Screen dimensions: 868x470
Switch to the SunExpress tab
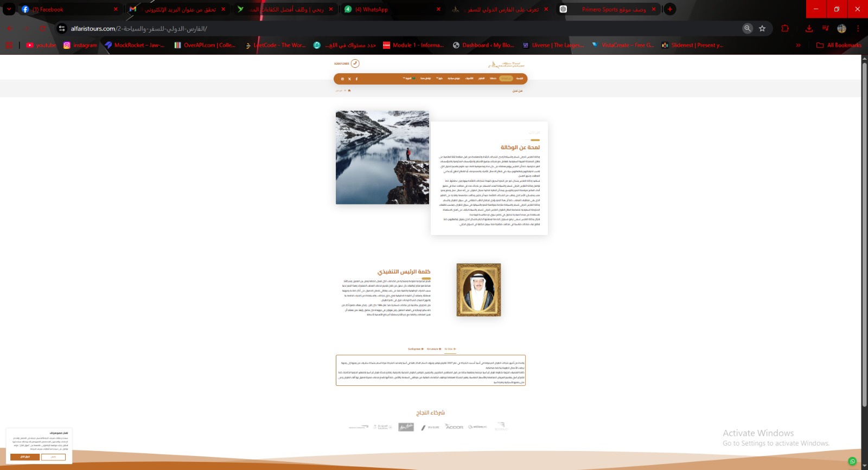[x=415, y=349]
